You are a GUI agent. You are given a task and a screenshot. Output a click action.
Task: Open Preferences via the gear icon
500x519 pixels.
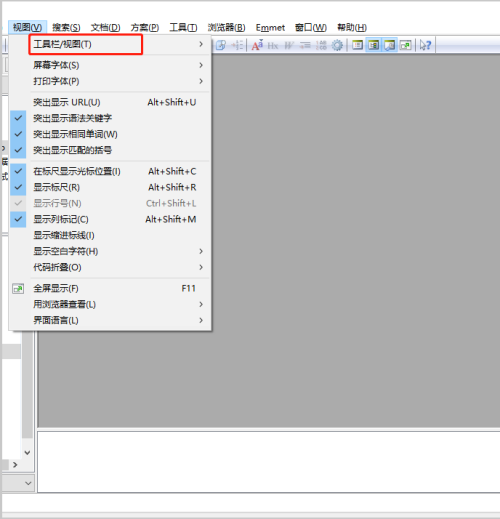click(337, 45)
